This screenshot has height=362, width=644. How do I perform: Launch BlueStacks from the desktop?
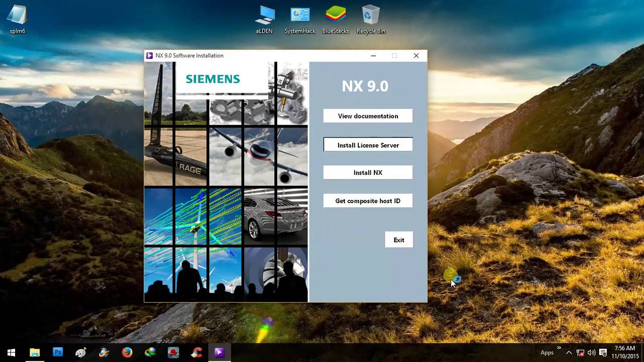click(336, 20)
